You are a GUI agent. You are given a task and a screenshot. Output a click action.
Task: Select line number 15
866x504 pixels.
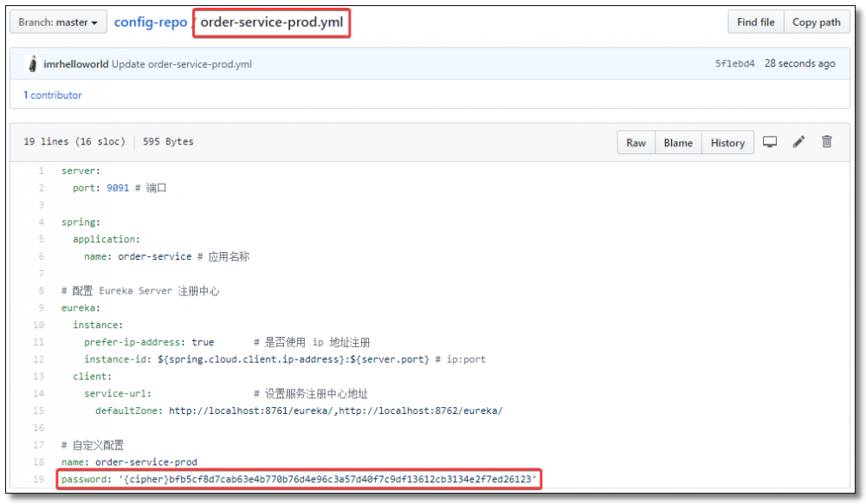pyautogui.click(x=38, y=410)
